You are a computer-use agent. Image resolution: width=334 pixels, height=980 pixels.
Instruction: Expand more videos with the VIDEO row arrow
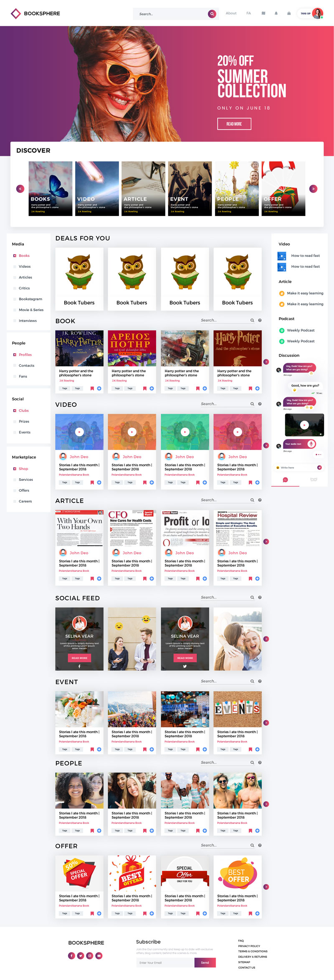tap(266, 445)
